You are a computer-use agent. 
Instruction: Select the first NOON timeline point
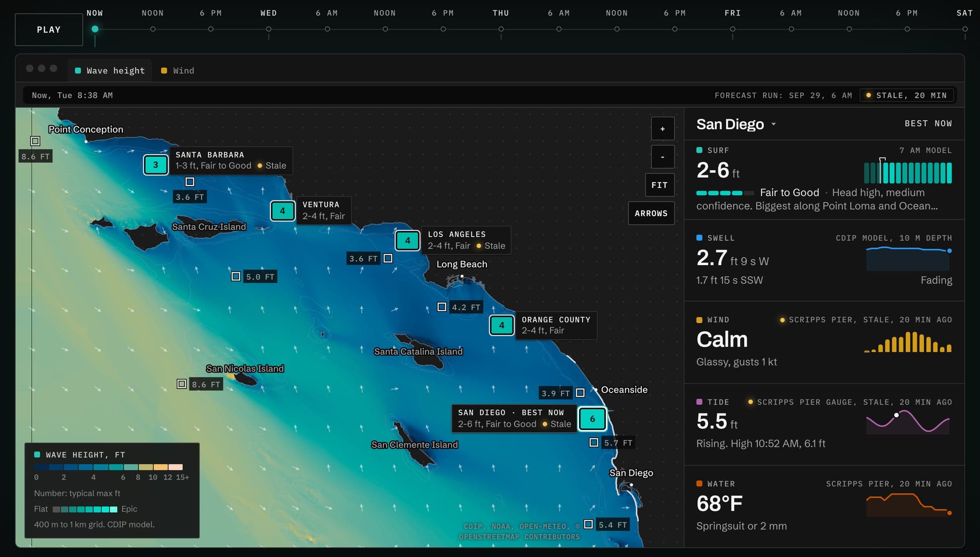(x=153, y=29)
